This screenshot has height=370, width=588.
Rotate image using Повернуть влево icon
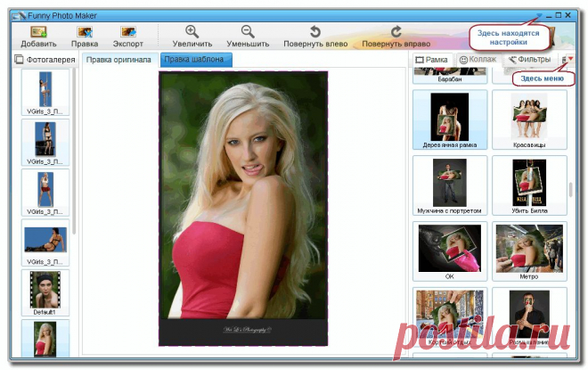click(x=315, y=31)
